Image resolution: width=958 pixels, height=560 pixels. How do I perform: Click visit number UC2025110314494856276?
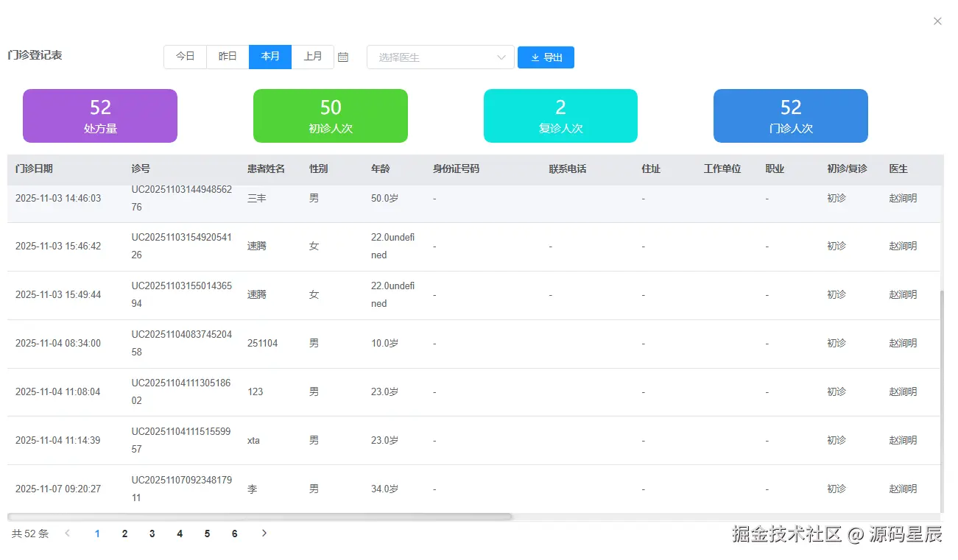click(182, 198)
